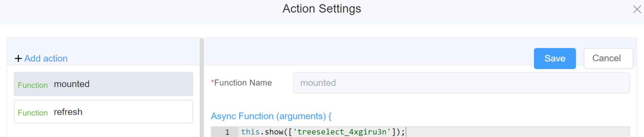Save the action settings
The image size is (644, 137).
[554, 58]
